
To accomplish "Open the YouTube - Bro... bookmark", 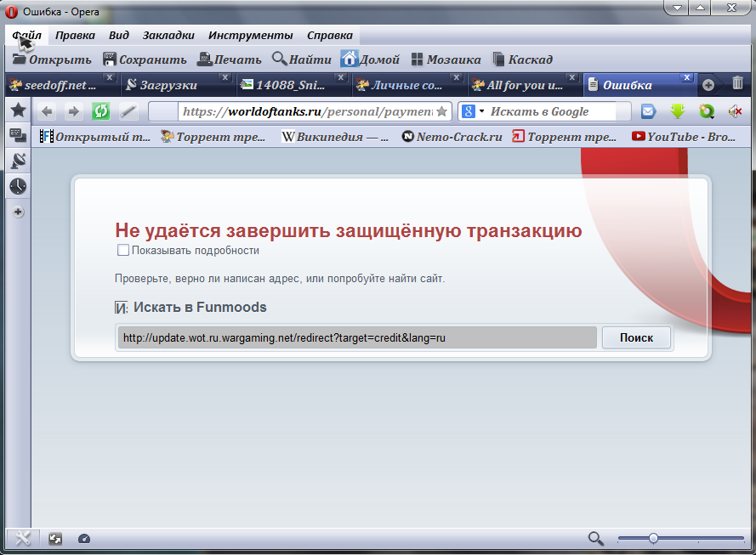I will point(684,137).
